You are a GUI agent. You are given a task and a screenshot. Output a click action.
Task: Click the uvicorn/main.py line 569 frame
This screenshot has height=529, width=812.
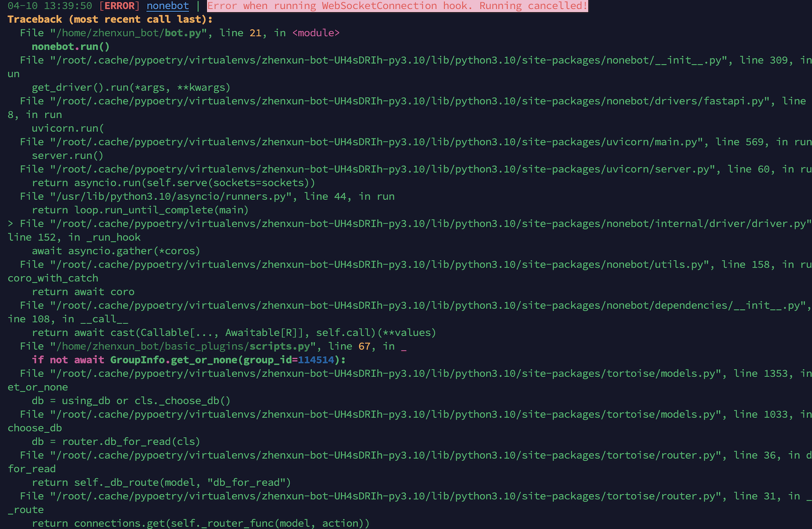click(416, 142)
